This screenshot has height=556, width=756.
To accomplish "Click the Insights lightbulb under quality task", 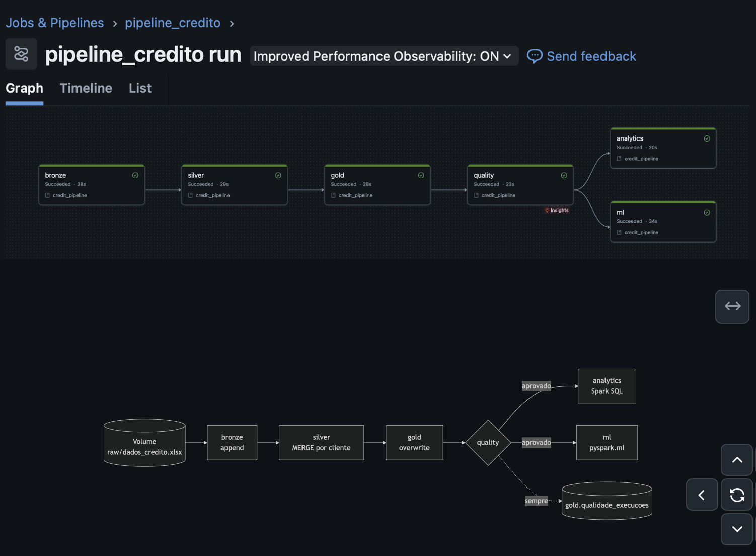I will point(547,211).
